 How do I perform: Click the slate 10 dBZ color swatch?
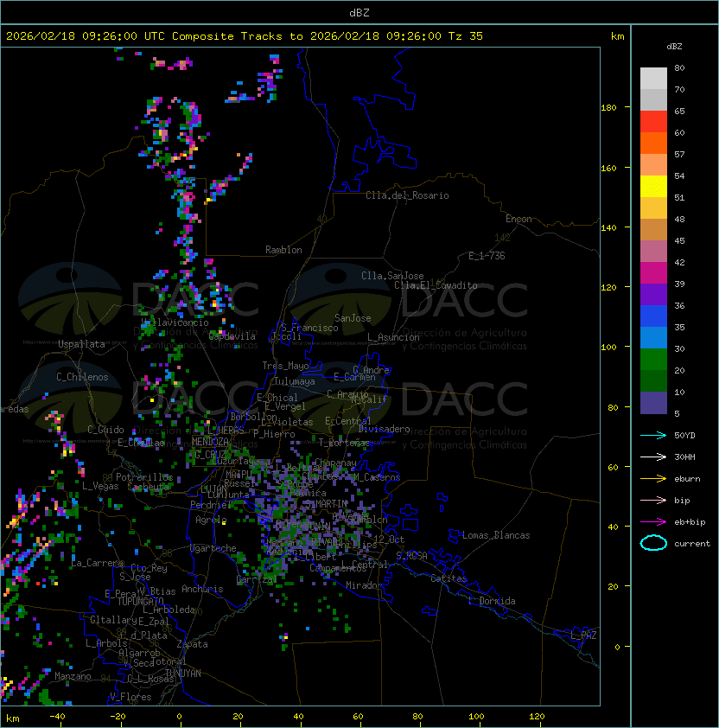(x=653, y=403)
